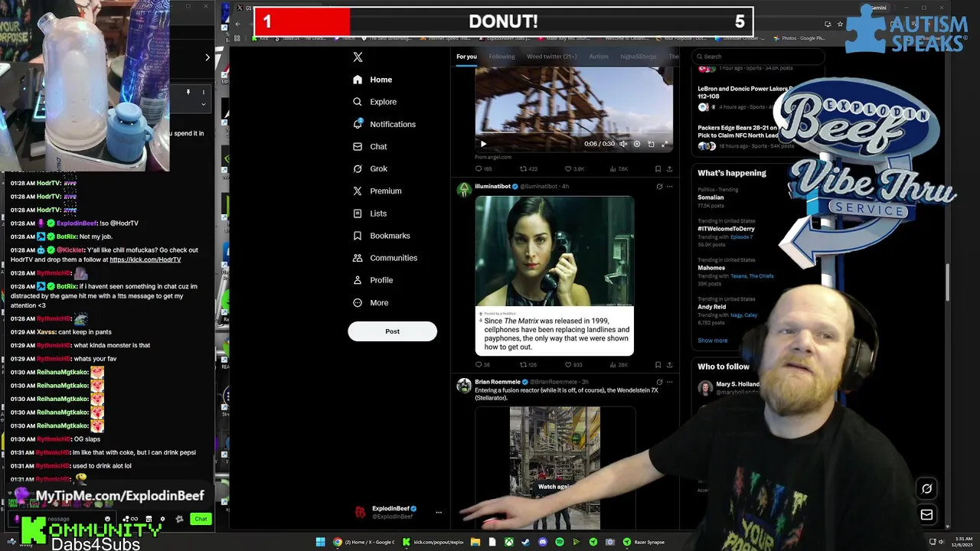Click the Kick chat message input
980x551 pixels.
pos(61,519)
